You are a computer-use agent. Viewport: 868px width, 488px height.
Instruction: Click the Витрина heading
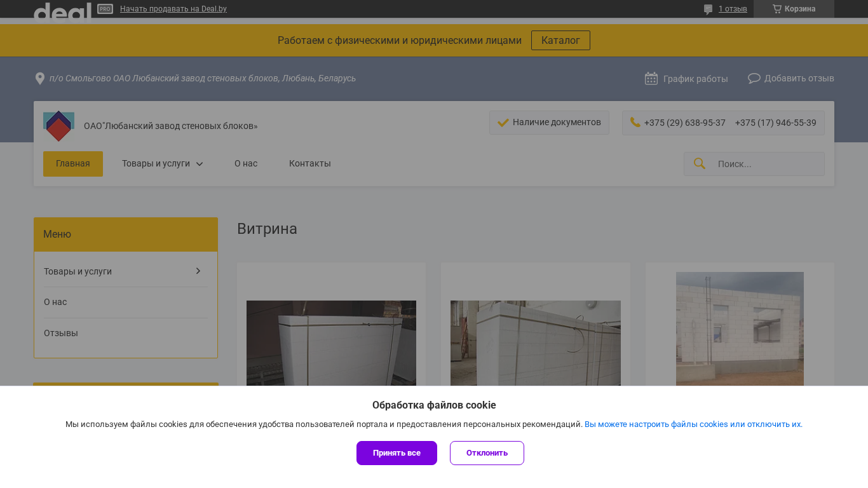[267, 229]
